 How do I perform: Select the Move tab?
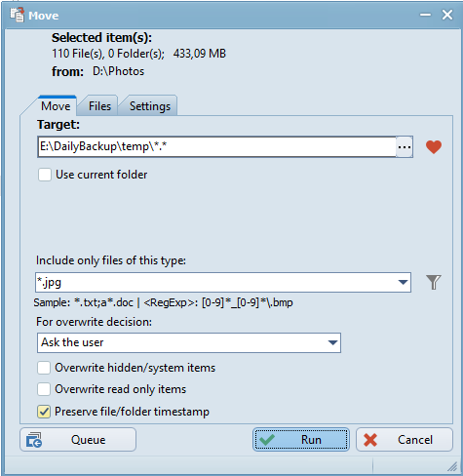(x=56, y=106)
